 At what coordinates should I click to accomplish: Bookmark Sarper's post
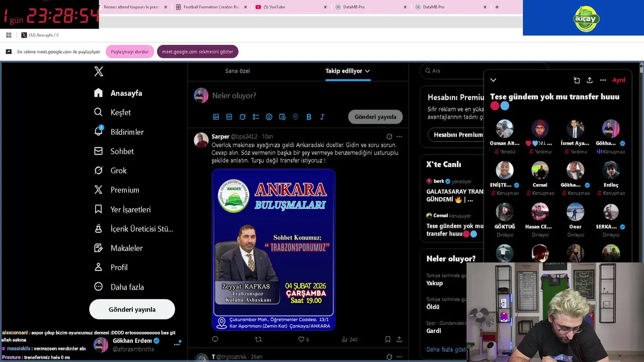[387, 339]
